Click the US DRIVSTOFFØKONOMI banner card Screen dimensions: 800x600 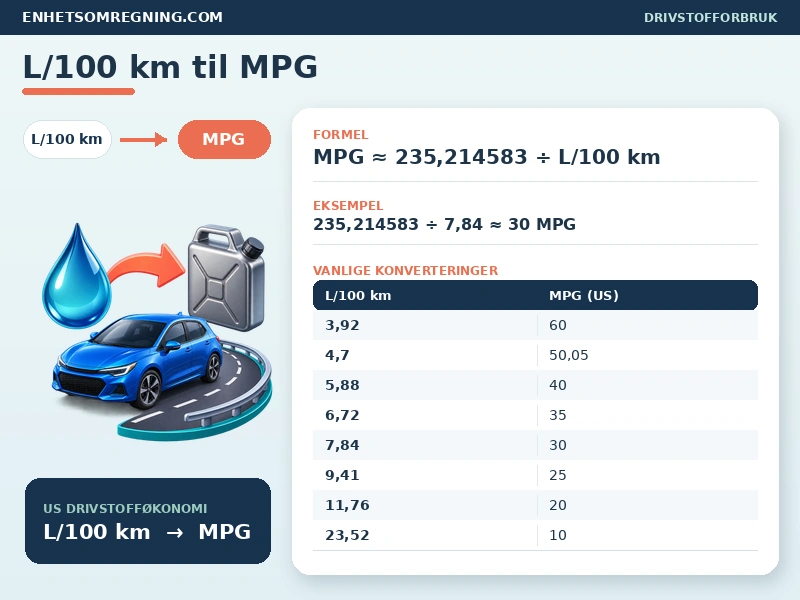pyautogui.click(x=148, y=521)
